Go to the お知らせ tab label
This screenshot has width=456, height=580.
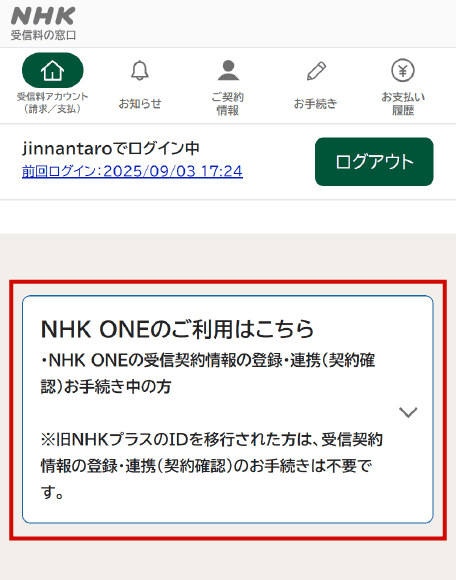[140, 104]
